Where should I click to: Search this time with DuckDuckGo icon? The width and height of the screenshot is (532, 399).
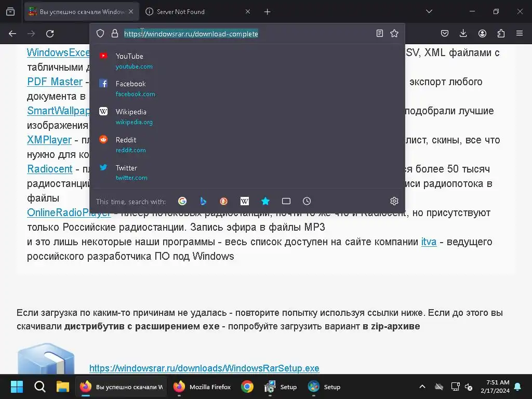[x=223, y=201]
